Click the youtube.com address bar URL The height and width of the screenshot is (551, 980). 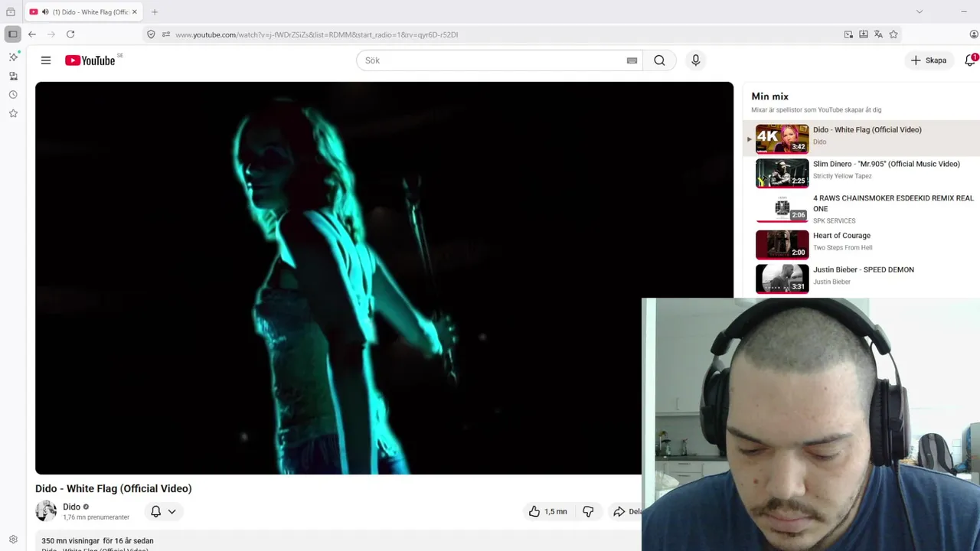click(316, 34)
